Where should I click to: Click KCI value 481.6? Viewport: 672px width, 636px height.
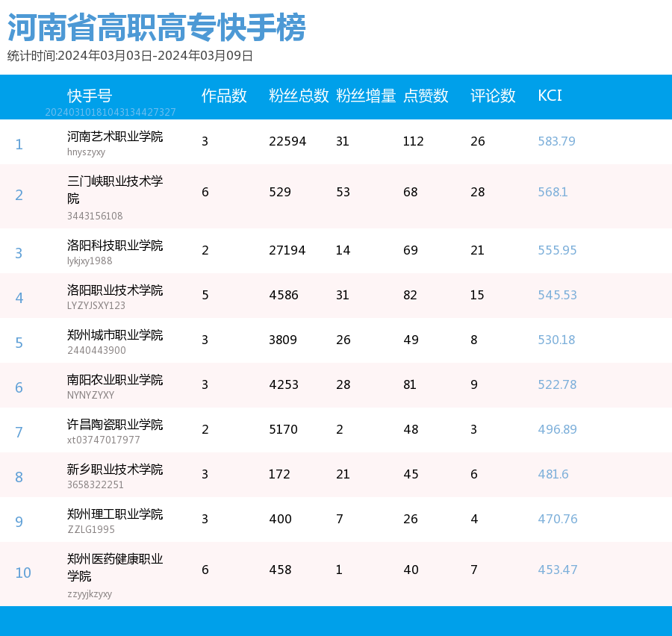point(553,474)
